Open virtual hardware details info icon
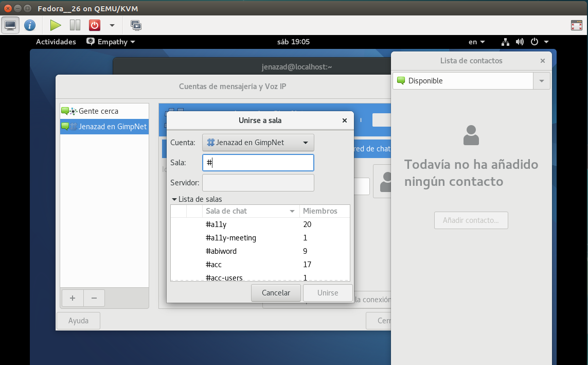The image size is (588, 365). pos(30,26)
